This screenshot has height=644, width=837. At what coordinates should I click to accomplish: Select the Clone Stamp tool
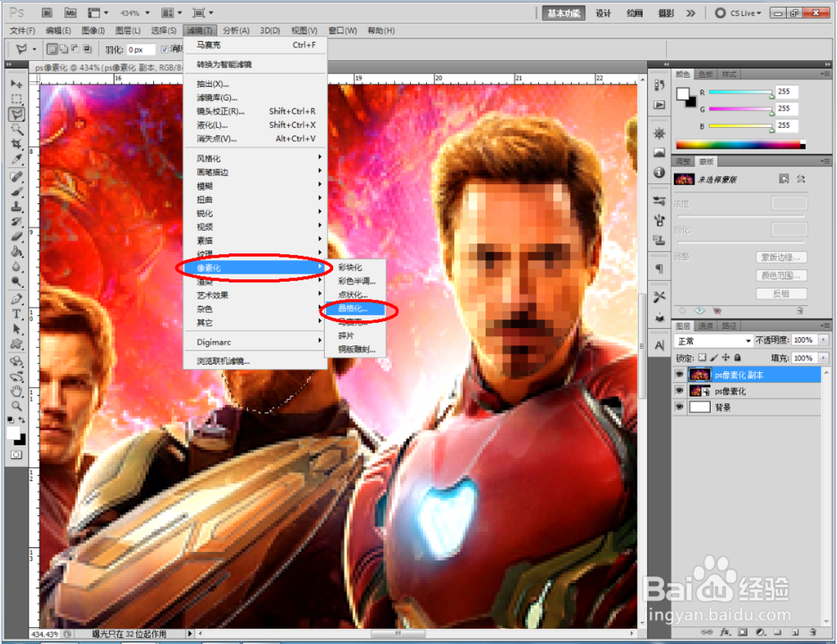coord(17,206)
